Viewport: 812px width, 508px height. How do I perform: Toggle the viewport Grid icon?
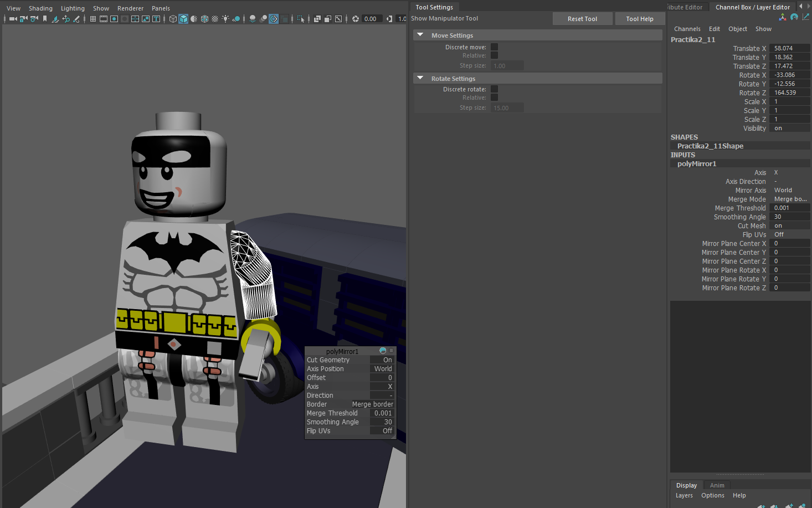93,19
